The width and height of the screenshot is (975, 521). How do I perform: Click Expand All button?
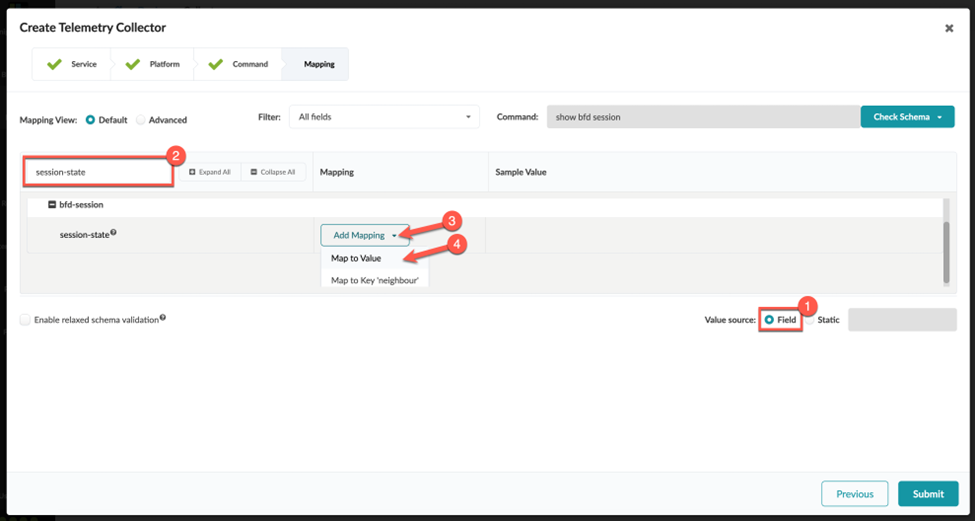coord(210,172)
